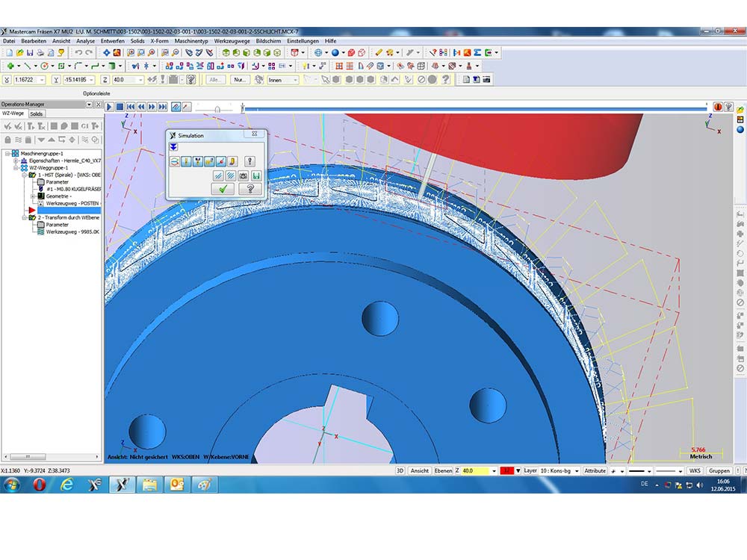
Task: Click the stop button in simulation bar
Action: coord(120,107)
